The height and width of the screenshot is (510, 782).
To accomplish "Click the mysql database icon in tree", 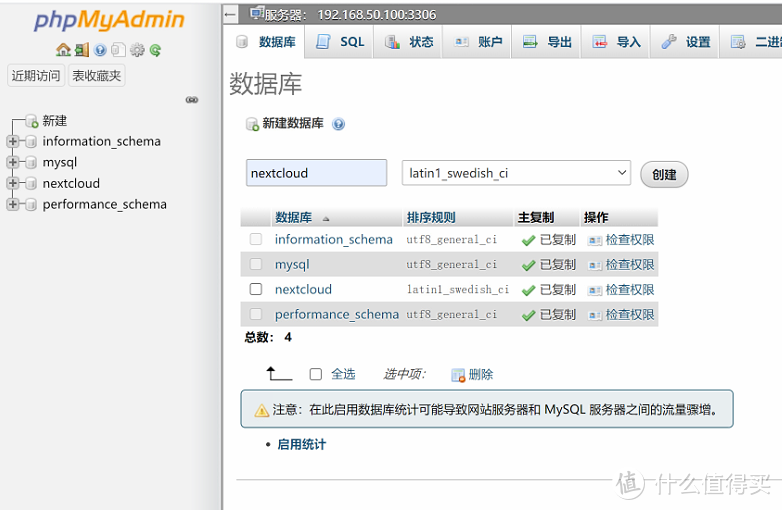I will click(31, 163).
